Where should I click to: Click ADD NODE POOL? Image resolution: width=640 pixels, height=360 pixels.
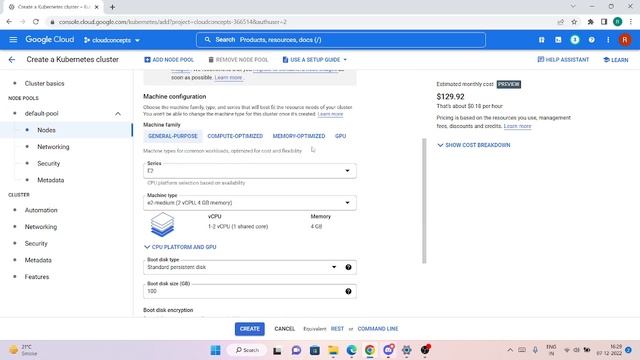(x=169, y=60)
